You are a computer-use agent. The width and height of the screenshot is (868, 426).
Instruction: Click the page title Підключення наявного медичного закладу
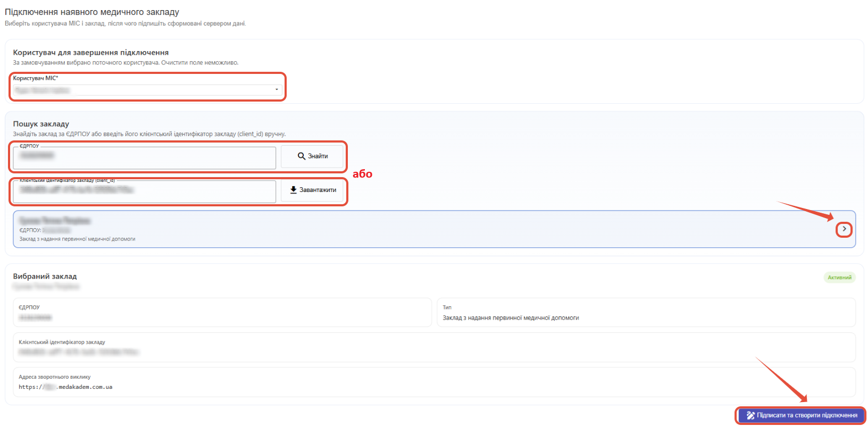(92, 12)
